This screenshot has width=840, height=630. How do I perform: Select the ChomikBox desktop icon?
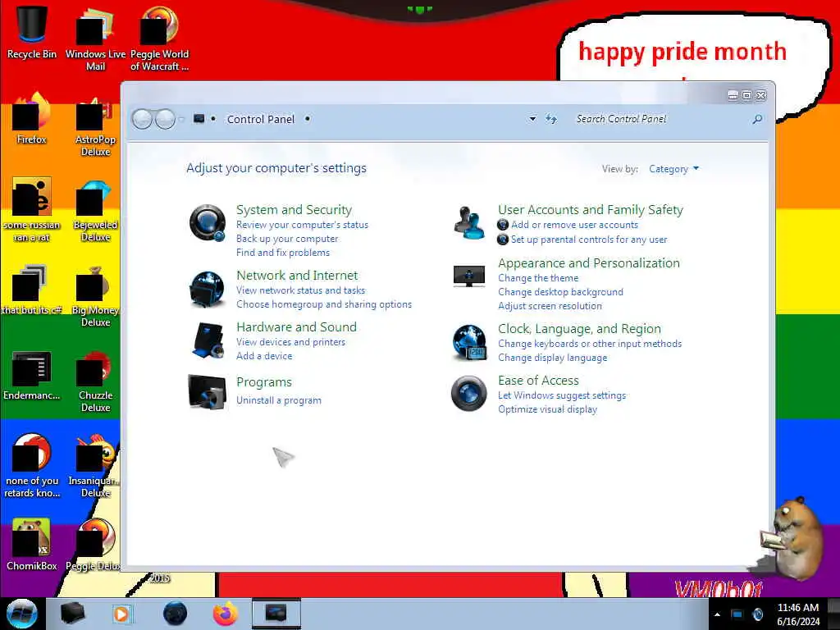point(32,545)
